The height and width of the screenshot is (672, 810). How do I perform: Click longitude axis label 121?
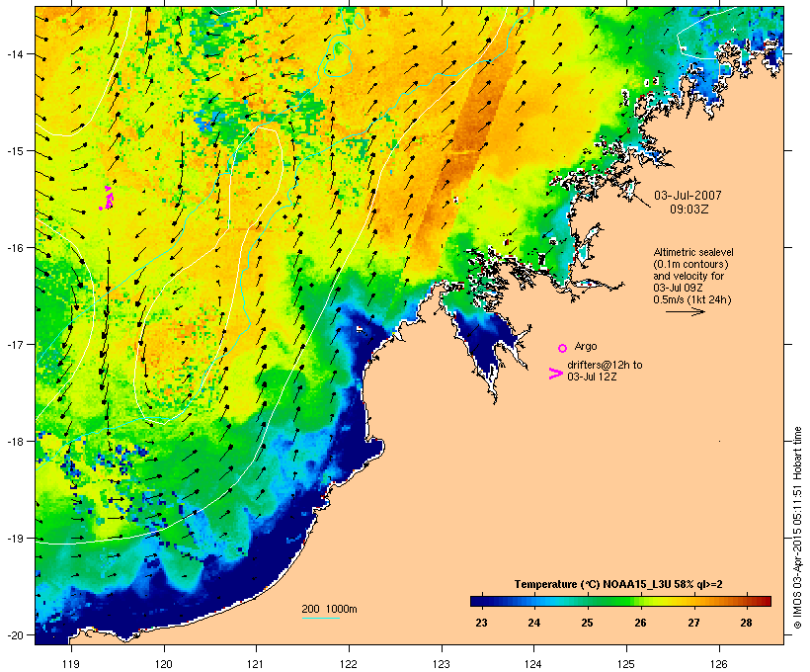tap(256, 664)
